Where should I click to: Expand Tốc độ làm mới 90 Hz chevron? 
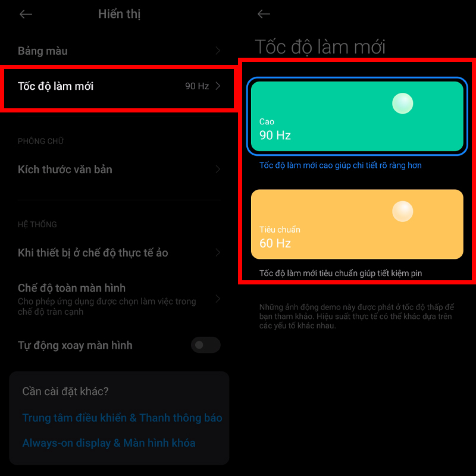coord(218,86)
